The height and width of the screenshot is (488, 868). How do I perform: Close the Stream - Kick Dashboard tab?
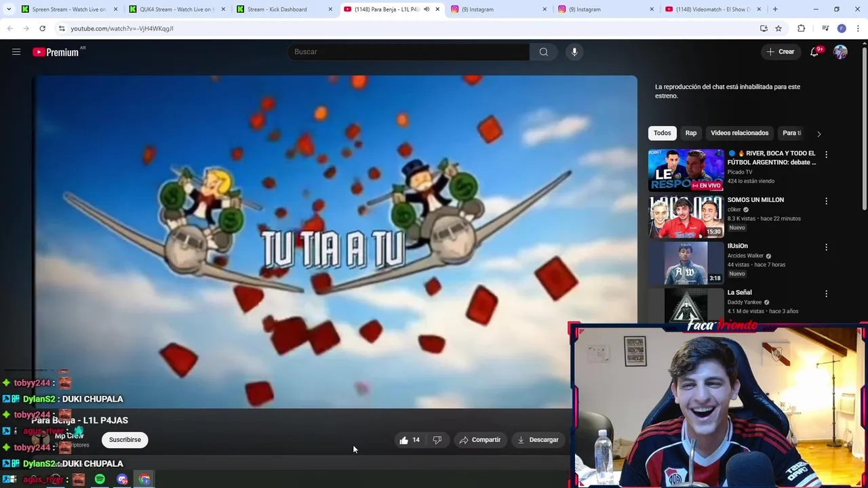click(330, 9)
